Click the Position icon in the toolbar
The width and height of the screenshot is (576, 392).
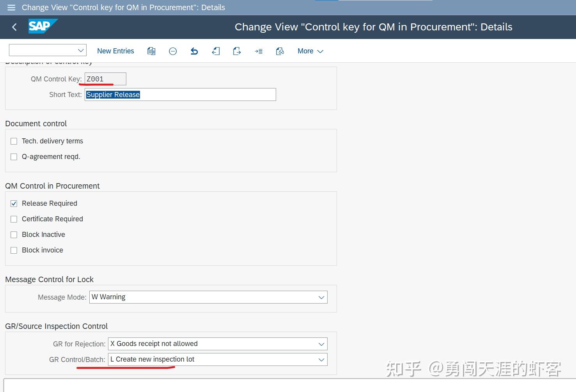tap(259, 51)
